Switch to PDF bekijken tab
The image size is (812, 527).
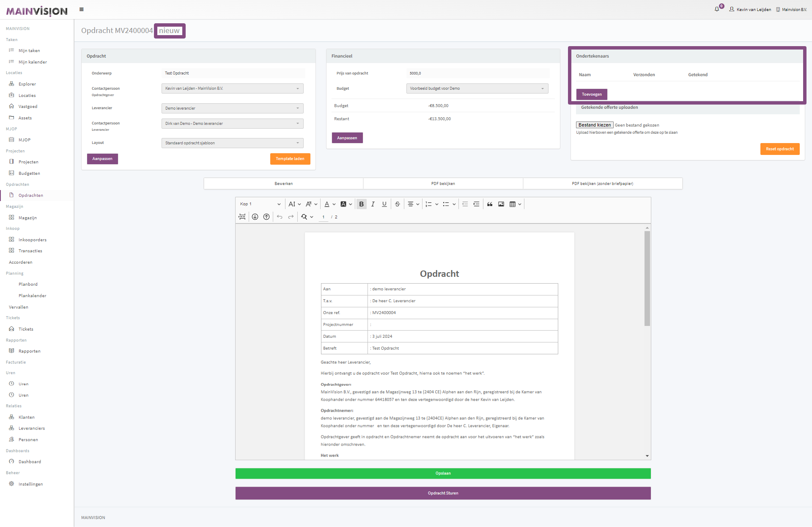(x=443, y=184)
